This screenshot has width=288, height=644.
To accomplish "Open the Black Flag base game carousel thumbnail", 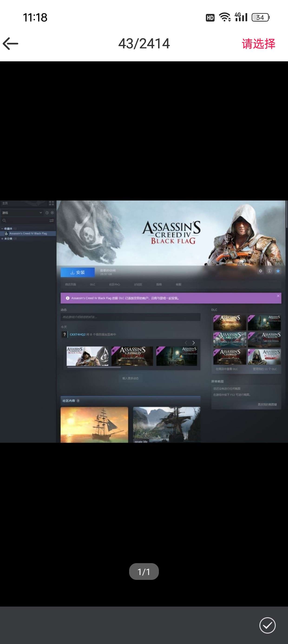I will point(87,356).
